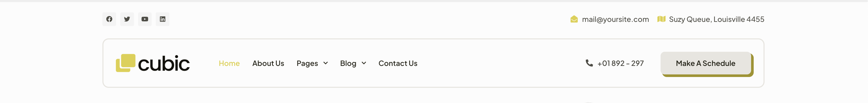This screenshot has height=103, width=868.
Task: Open the About Us page
Action: click(268, 63)
